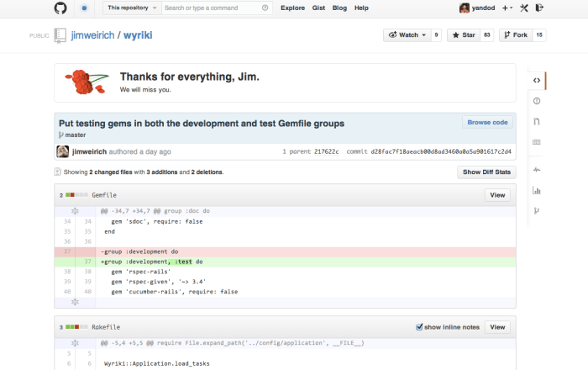Open This repository search scope dropdown
This screenshot has height=370, width=588.
(132, 8)
